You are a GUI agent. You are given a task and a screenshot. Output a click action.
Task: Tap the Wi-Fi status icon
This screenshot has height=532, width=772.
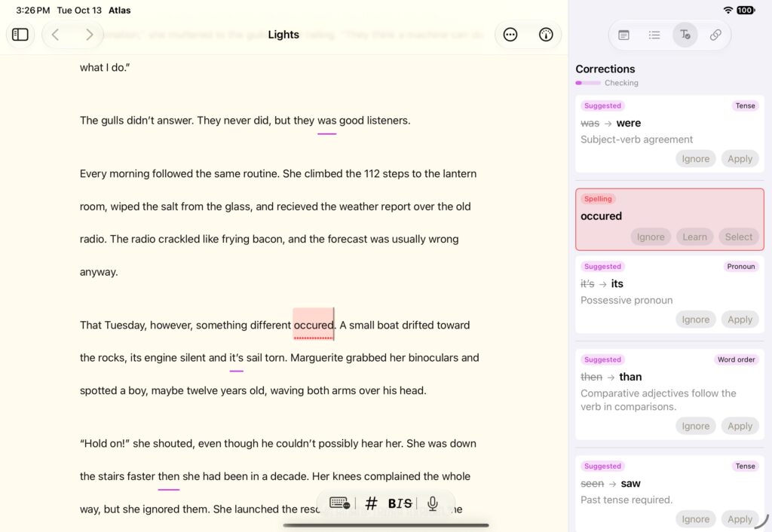click(728, 11)
